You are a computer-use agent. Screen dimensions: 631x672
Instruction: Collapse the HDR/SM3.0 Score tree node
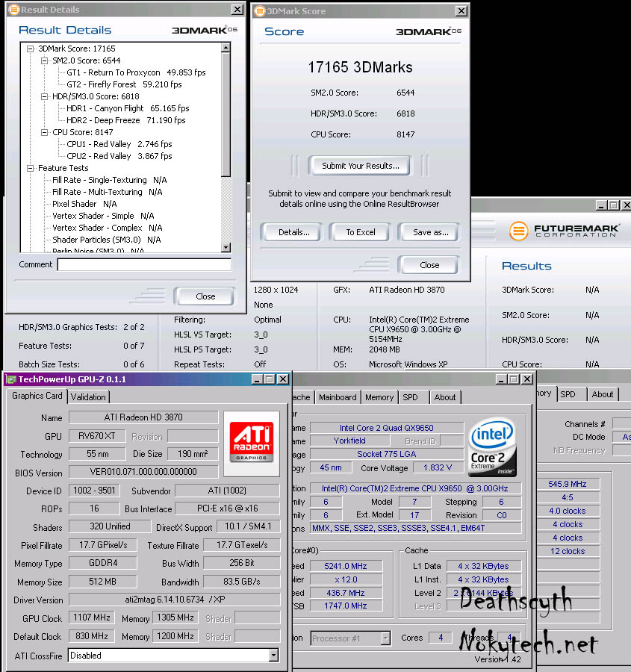click(x=44, y=97)
